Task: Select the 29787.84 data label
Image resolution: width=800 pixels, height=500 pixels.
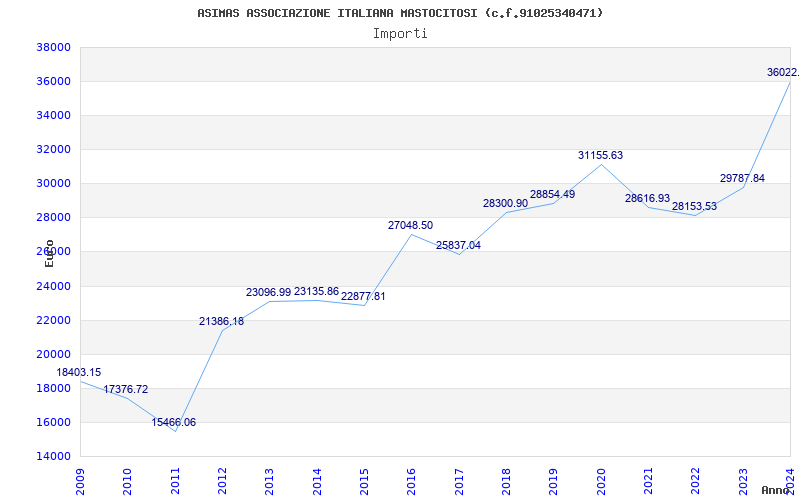Action: point(742,179)
